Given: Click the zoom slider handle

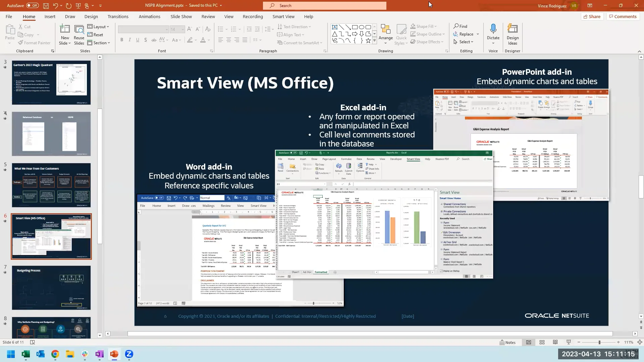Looking at the screenshot, I should point(599,342).
